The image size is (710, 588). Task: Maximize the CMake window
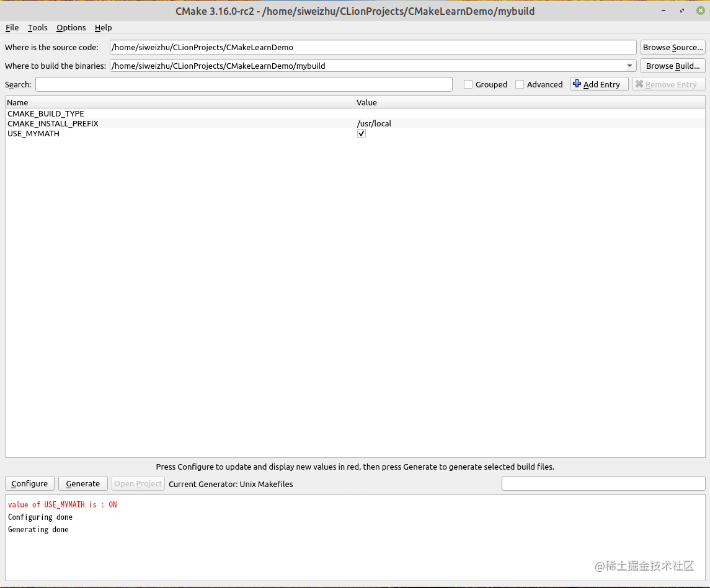click(682, 11)
